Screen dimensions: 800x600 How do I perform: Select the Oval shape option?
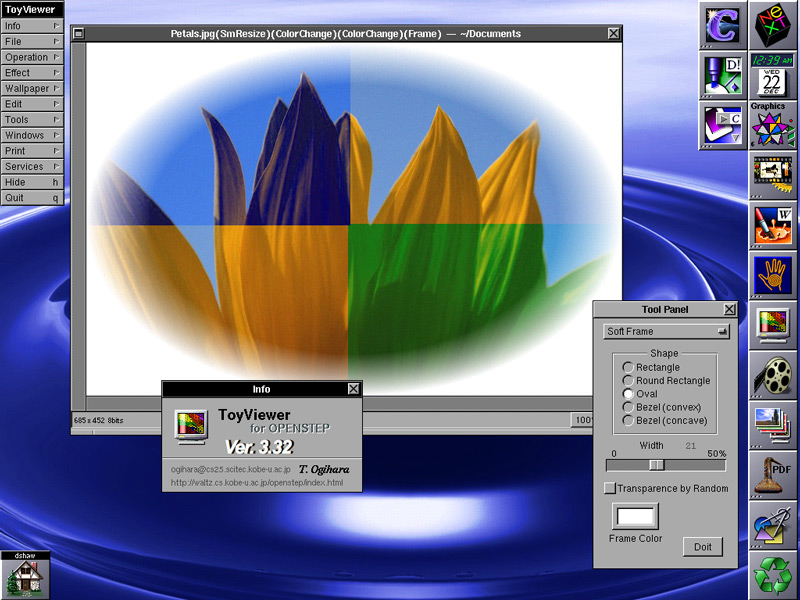pyautogui.click(x=640, y=394)
